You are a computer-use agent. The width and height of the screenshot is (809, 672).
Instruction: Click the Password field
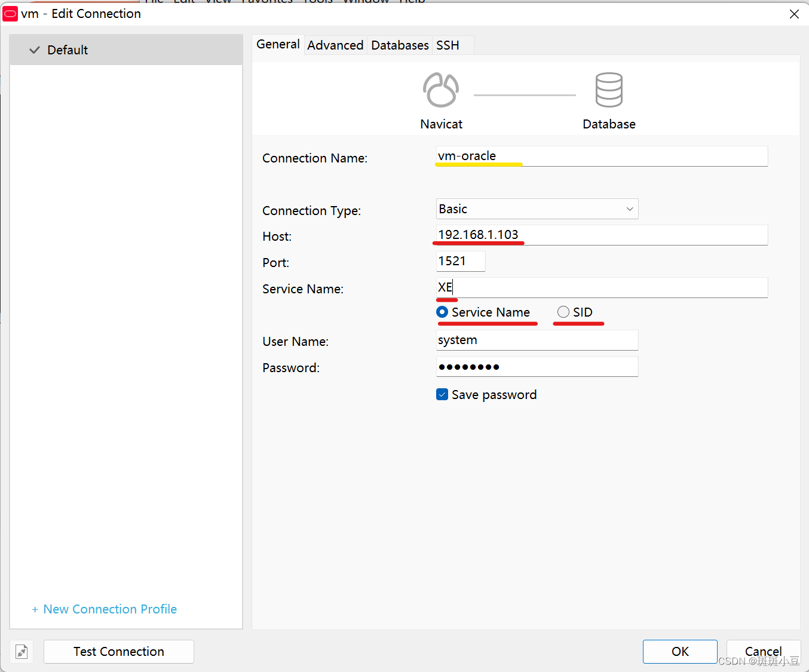coord(537,366)
